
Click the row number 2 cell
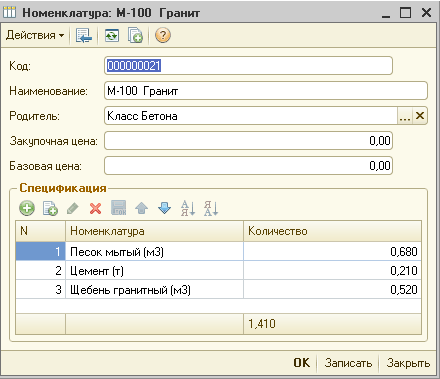(40, 271)
